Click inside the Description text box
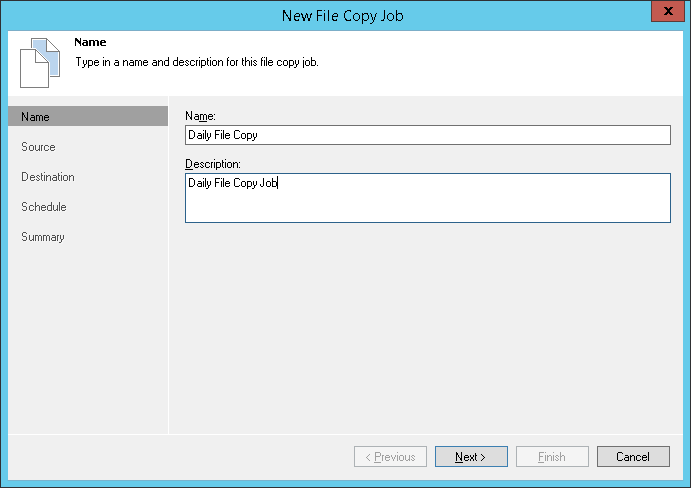The height and width of the screenshot is (488, 691). tap(427, 198)
